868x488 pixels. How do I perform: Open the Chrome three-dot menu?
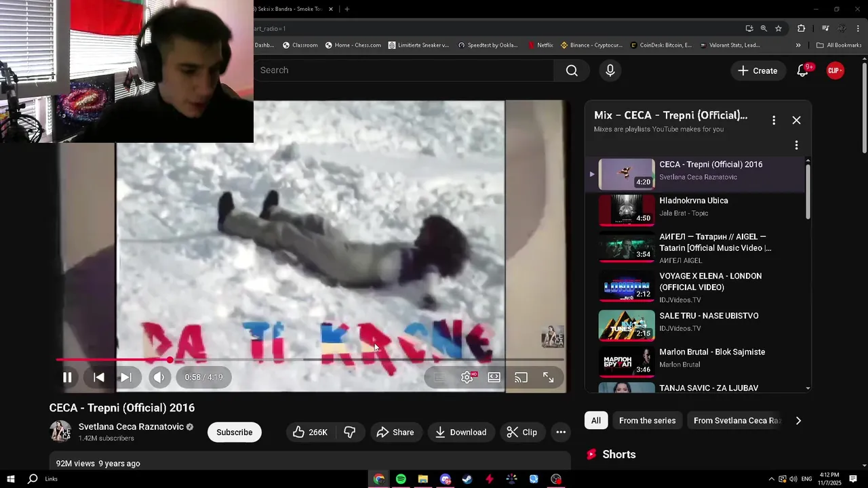[x=859, y=28]
